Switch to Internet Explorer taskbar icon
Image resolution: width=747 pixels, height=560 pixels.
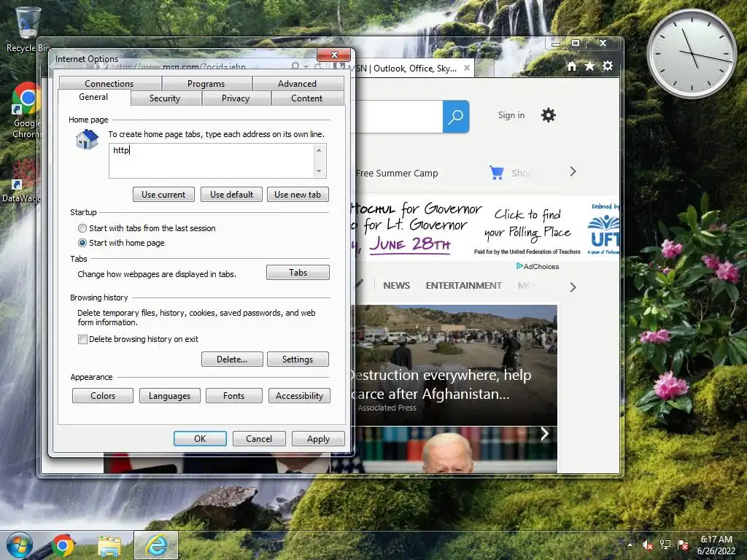point(156,545)
